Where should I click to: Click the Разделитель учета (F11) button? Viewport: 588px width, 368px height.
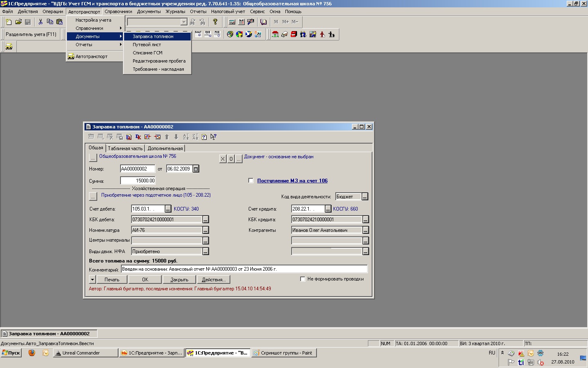[31, 34]
